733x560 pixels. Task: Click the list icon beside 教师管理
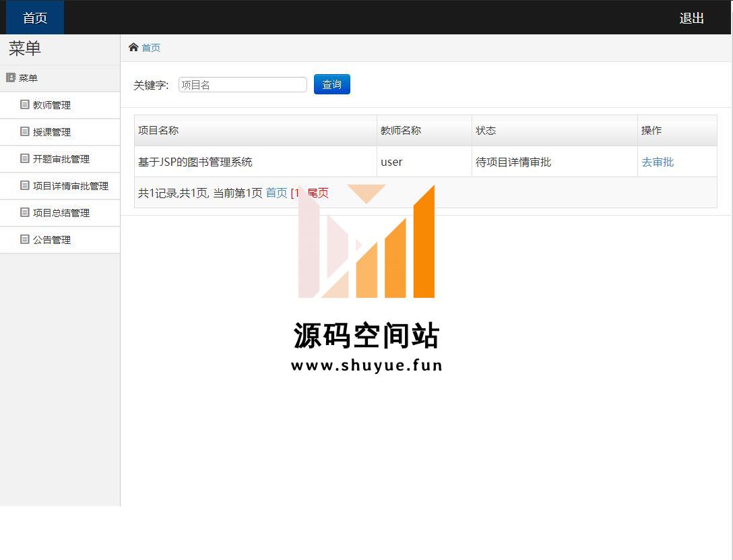[x=25, y=104]
